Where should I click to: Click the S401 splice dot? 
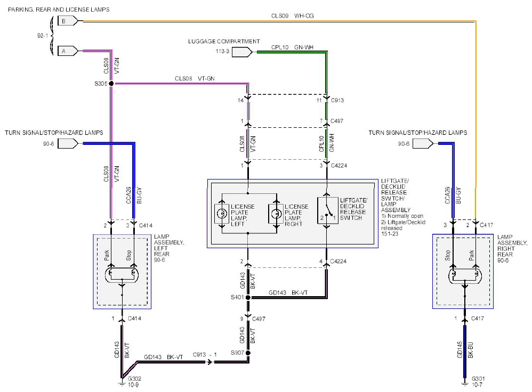point(248,297)
